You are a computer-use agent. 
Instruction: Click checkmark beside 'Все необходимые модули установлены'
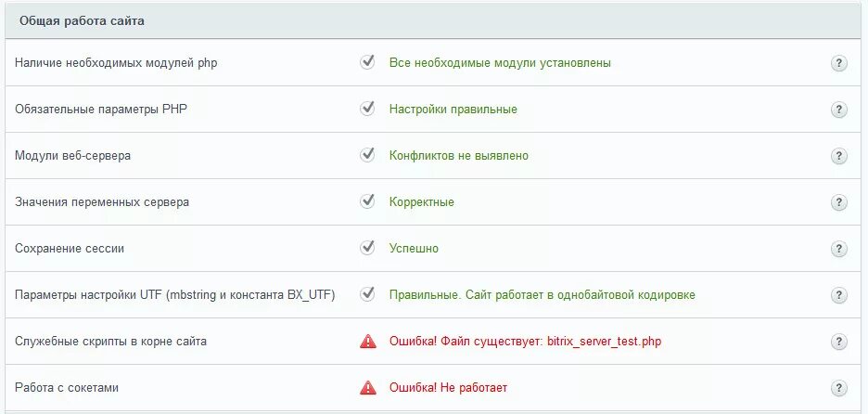point(367,61)
